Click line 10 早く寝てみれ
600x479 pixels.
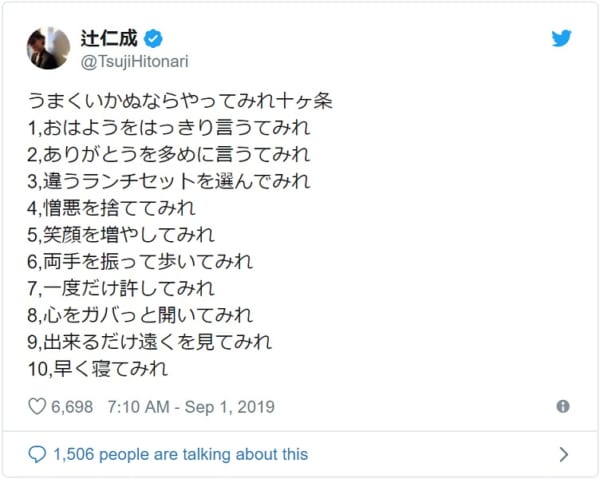(x=98, y=369)
